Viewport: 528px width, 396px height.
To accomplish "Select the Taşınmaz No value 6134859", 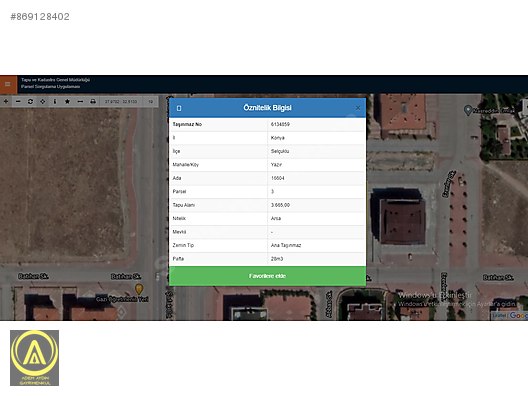I will (280, 124).
